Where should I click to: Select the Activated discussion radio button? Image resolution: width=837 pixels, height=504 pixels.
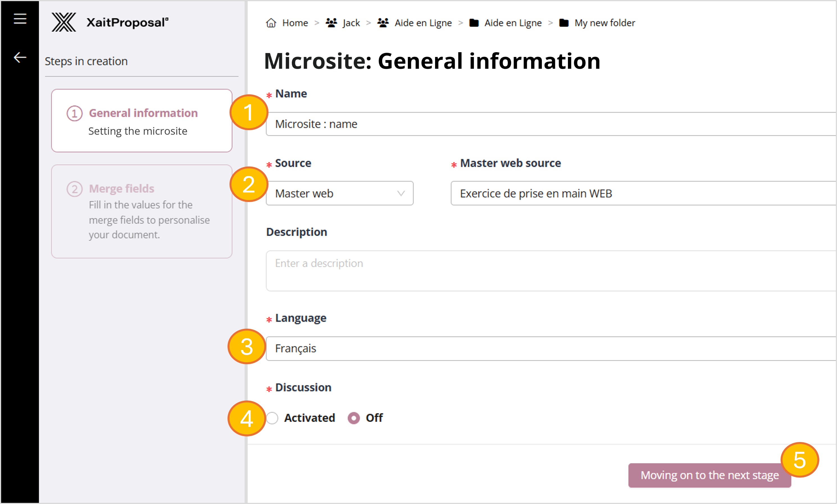tap(272, 418)
